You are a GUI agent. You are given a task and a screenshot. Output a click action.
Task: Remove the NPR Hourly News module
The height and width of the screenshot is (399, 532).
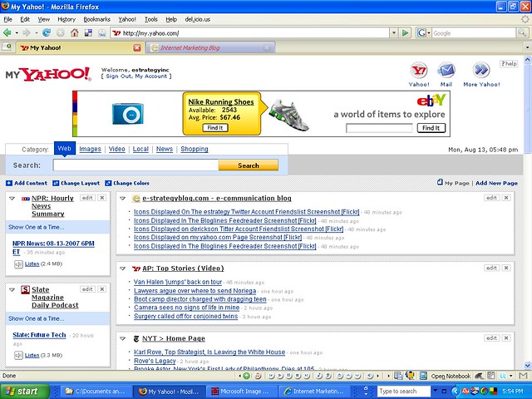(101, 198)
